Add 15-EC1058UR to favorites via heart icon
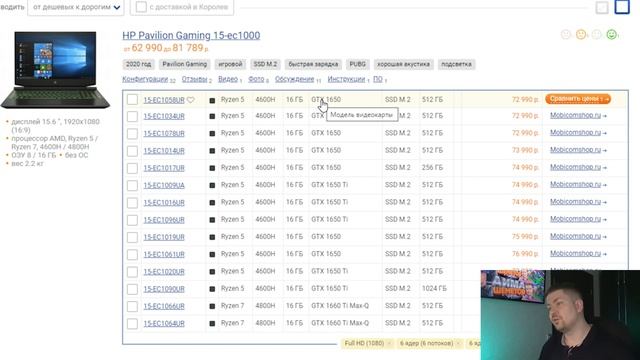The image size is (640, 360). tap(191, 100)
